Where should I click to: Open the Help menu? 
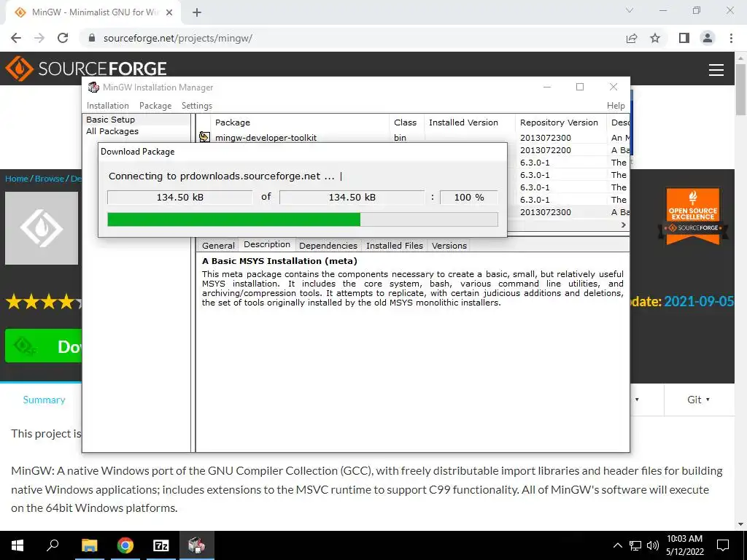(x=616, y=106)
